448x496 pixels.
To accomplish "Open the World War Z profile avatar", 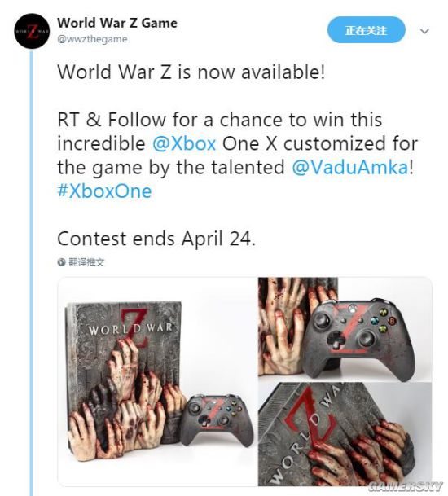I will click(x=31, y=31).
